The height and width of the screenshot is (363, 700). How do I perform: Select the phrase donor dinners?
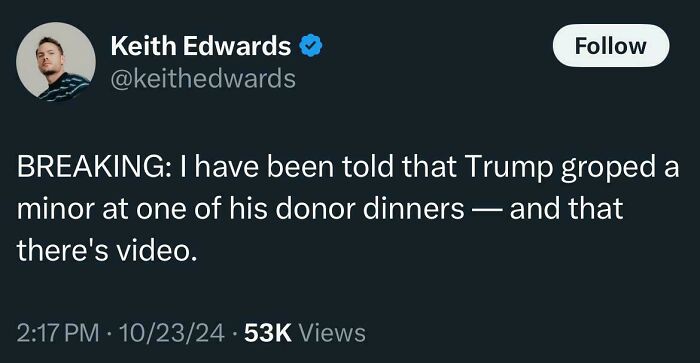tap(370, 209)
